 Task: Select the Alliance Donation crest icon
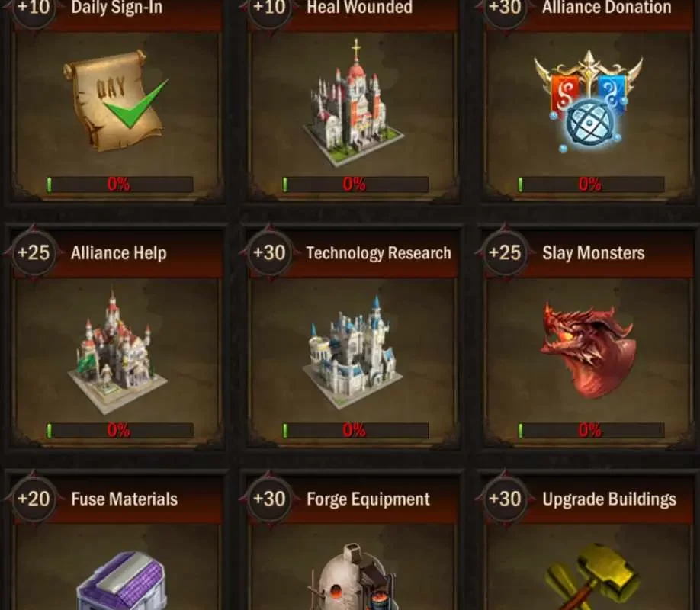[589, 101]
